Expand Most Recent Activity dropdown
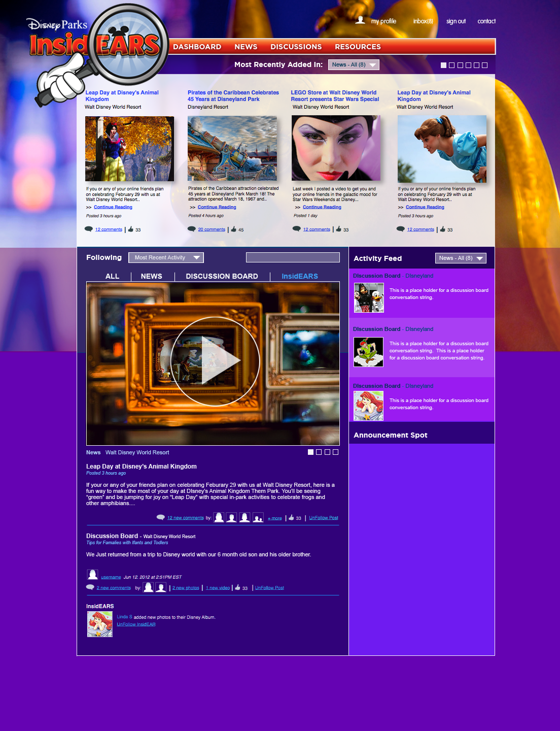Image resolution: width=560 pixels, height=731 pixels. [x=166, y=257]
